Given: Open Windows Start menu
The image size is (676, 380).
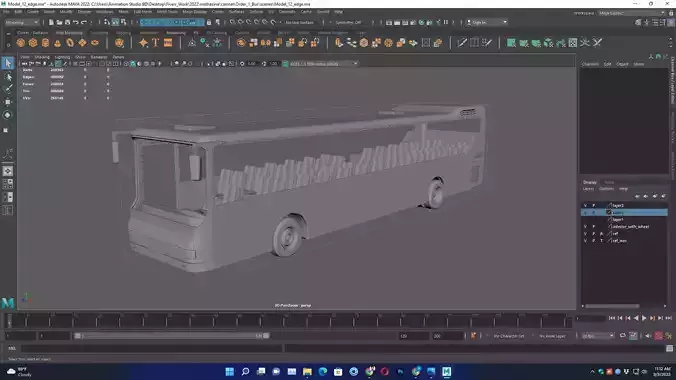Looking at the screenshot, I should 230,371.
